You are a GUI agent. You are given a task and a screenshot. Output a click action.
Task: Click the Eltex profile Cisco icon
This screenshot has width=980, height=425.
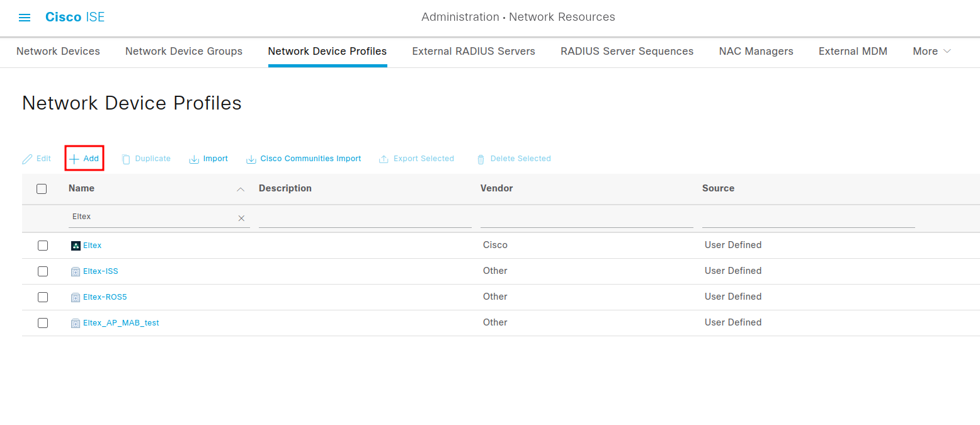[76, 246]
